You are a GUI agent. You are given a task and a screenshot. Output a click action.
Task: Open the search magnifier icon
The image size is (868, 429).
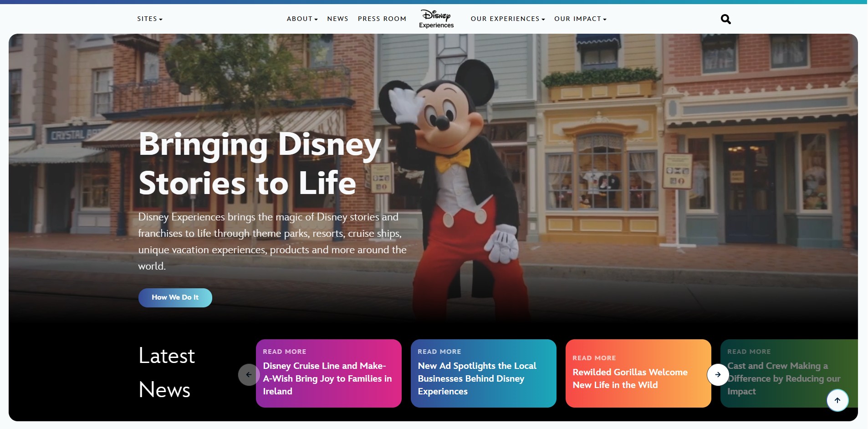coord(726,19)
